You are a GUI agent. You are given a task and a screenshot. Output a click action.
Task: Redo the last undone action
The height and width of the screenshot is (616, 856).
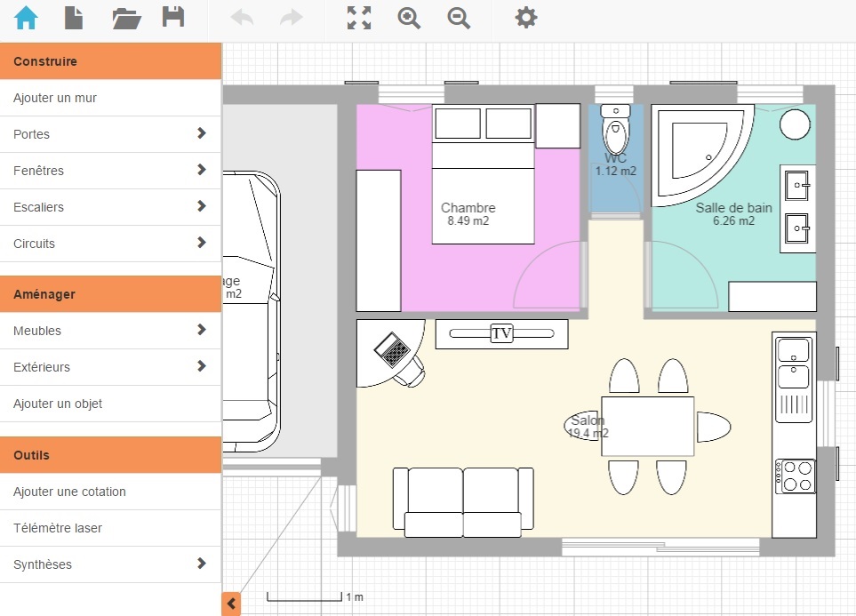(291, 17)
